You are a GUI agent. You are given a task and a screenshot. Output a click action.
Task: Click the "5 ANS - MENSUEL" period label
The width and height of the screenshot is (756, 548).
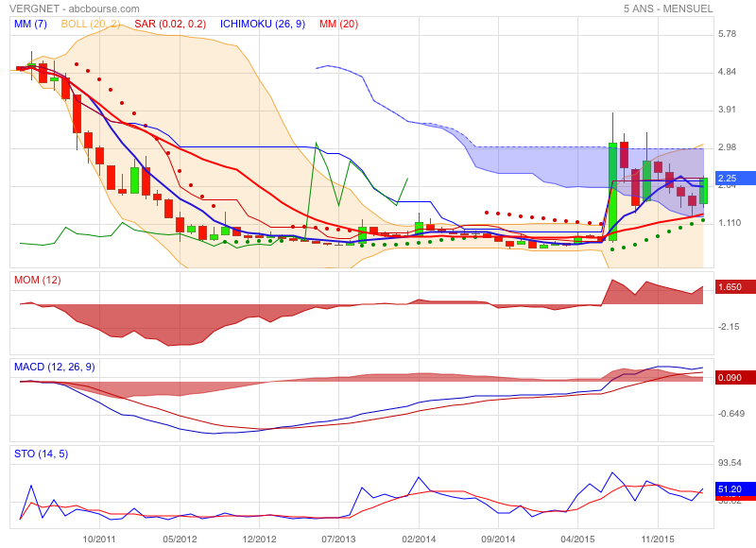(668, 9)
